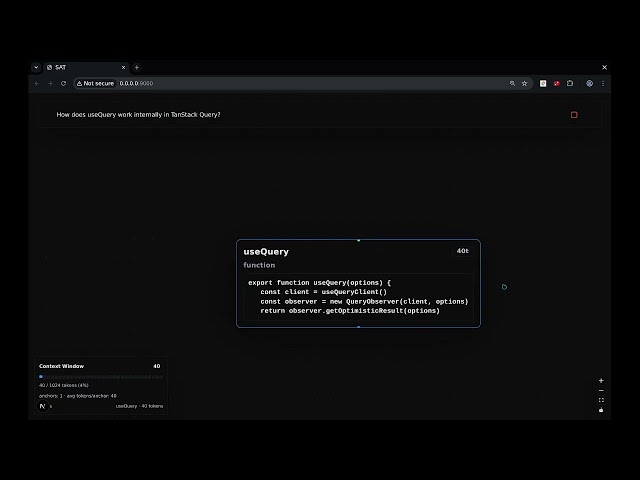Click the '40 / 1024 tokens (4%)' text

pyautogui.click(x=64, y=385)
